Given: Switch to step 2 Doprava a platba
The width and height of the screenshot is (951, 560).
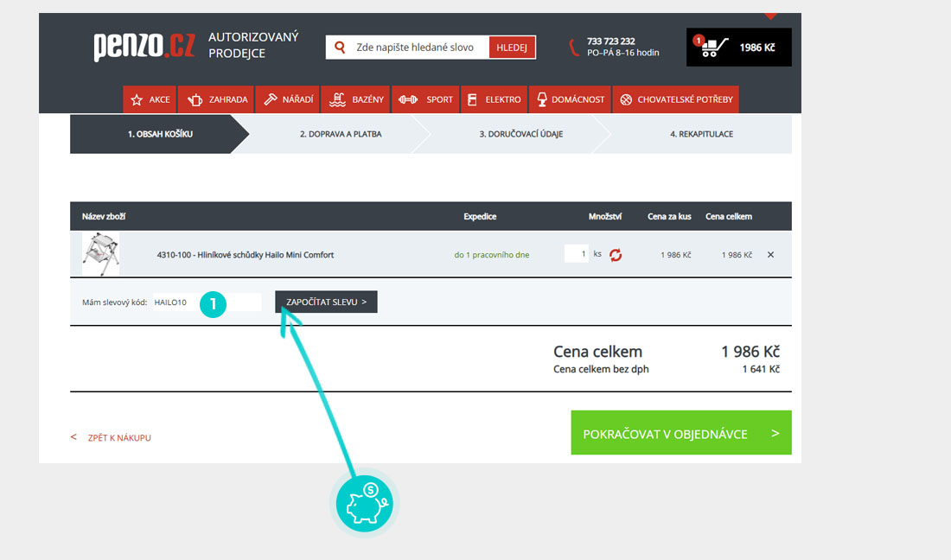Looking at the screenshot, I should (x=341, y=135).
